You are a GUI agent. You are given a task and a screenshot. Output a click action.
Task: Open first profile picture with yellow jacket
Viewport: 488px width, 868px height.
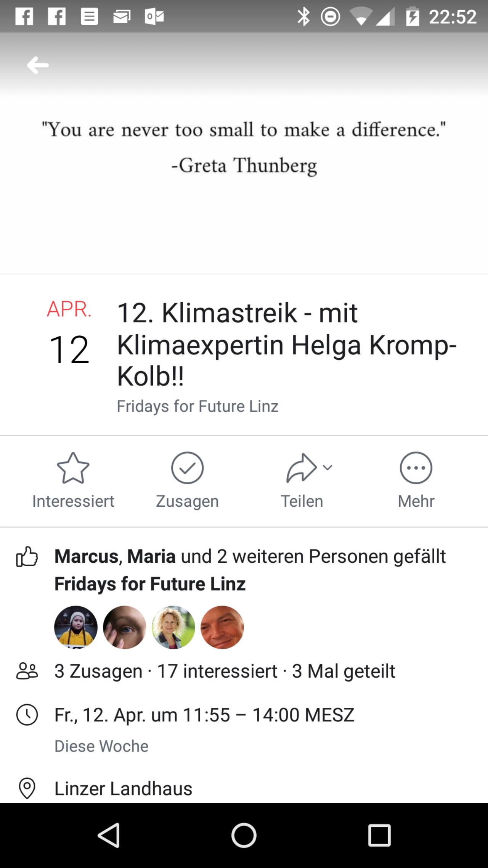[x=76, y=627]
